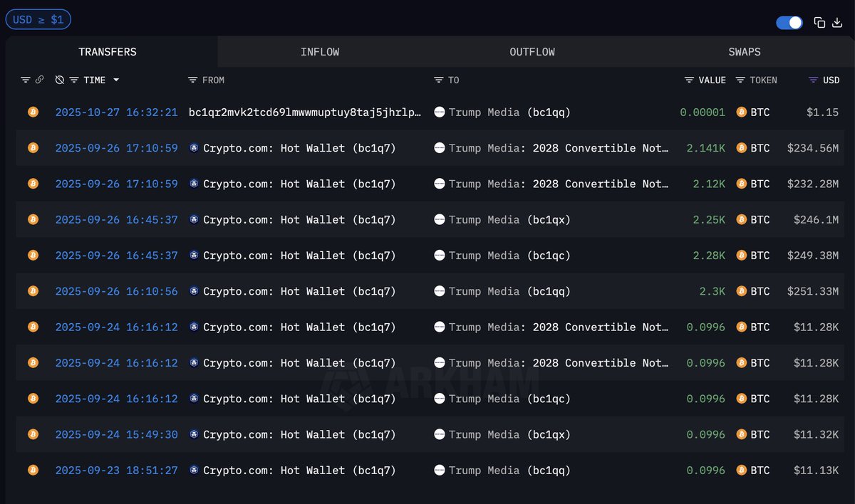Viewport: 855px width, 504px height.
Task: Open the FROM column filter icon
Action: coord(192,80)
